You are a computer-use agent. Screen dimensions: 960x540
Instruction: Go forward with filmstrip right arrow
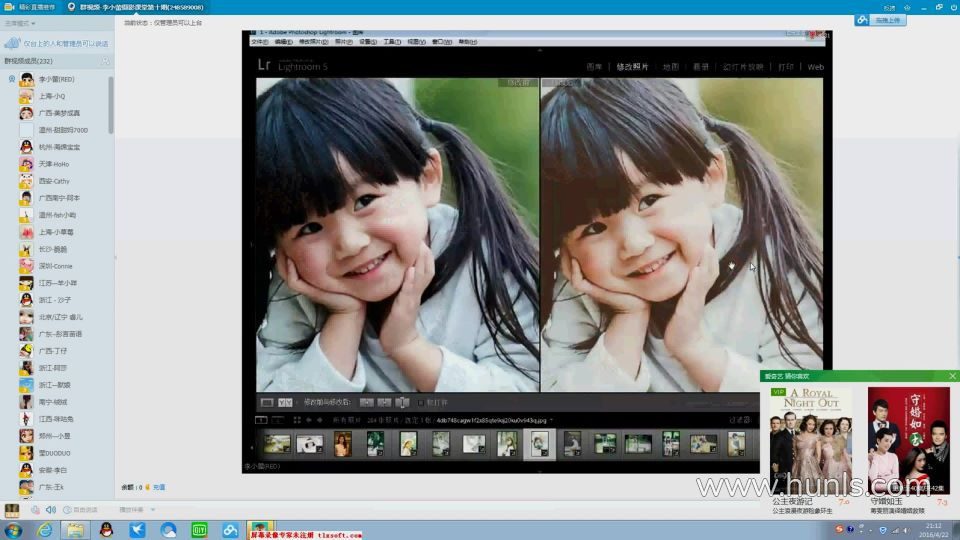[320, 420]
